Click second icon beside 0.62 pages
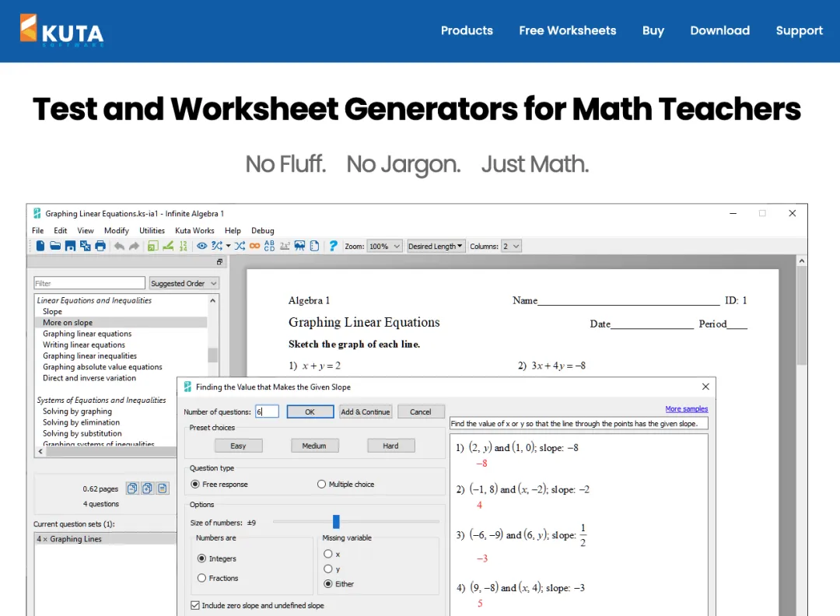 147,488
